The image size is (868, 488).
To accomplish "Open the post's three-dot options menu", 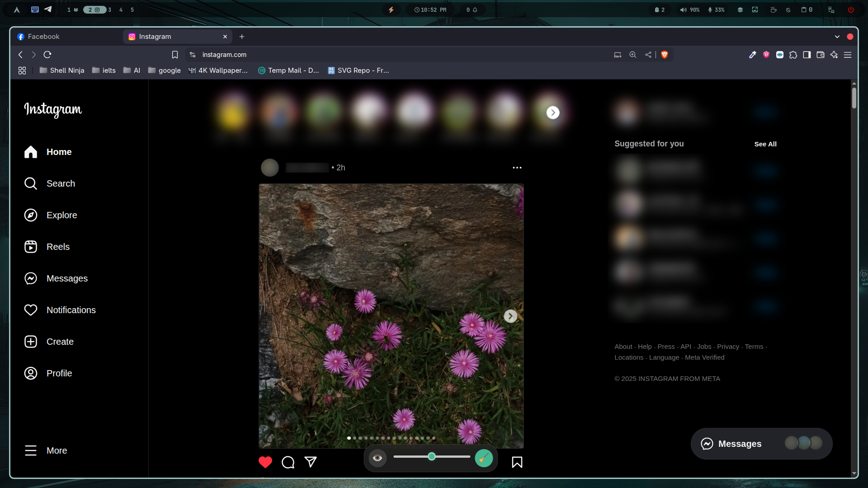I will tap(517, 168).
